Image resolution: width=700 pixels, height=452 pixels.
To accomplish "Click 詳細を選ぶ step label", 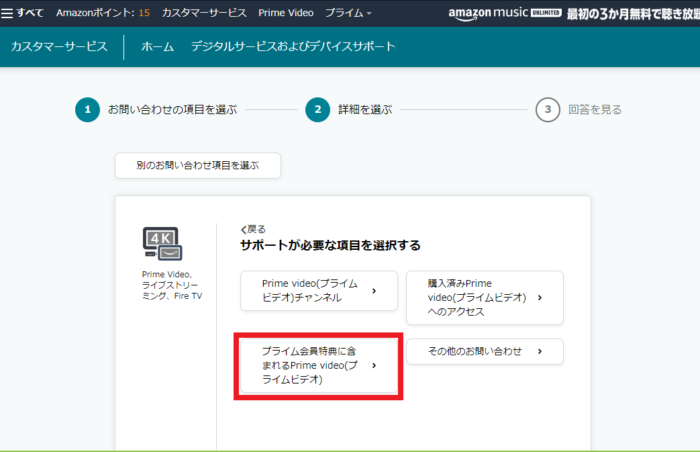I will [x=365, y=109].
